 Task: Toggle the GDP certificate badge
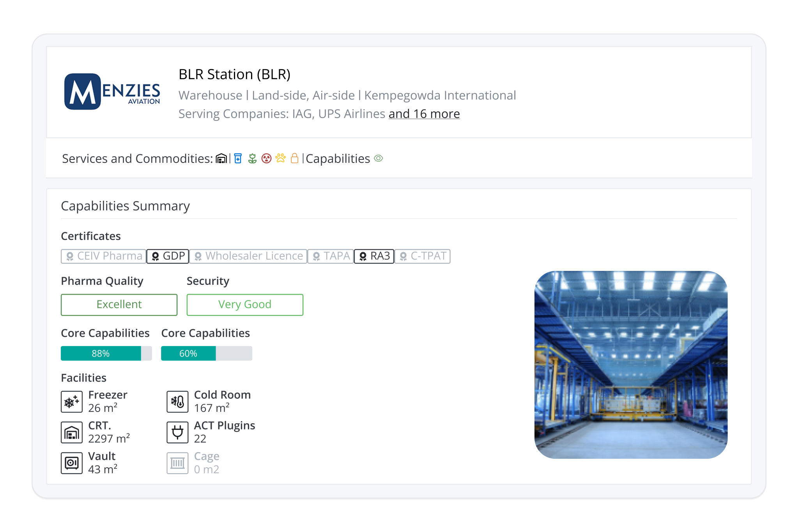168,256
